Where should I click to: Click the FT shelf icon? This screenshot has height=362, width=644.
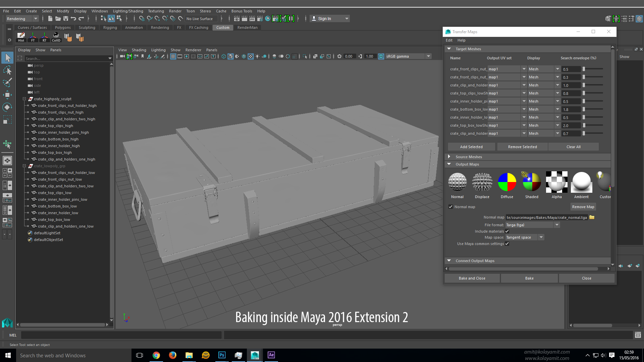point(33,37)
